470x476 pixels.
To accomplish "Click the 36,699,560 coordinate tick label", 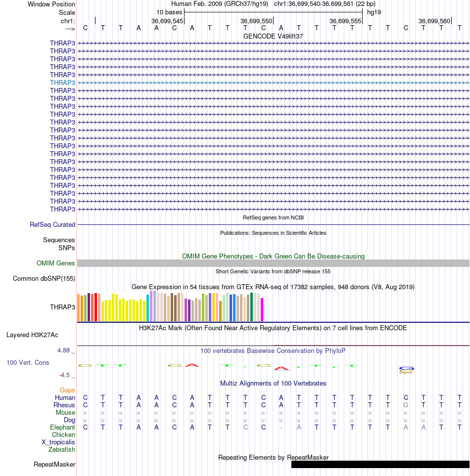I will (434, 21).
